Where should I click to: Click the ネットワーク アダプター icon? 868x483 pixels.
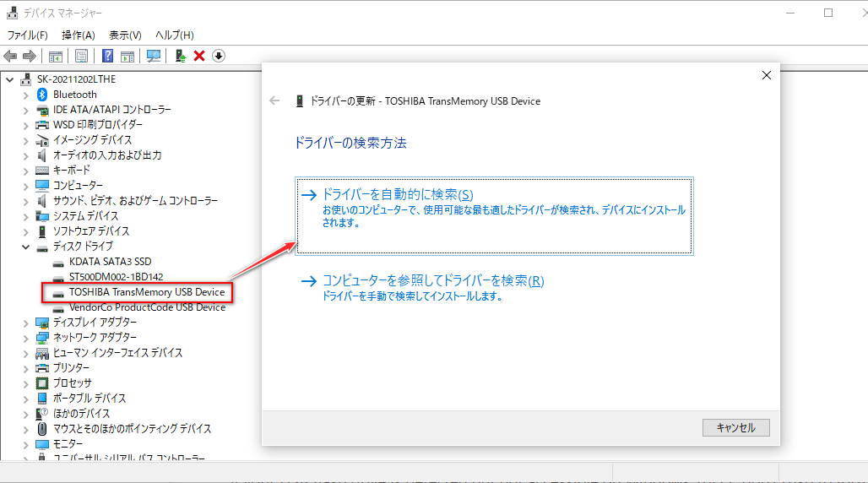42,338
